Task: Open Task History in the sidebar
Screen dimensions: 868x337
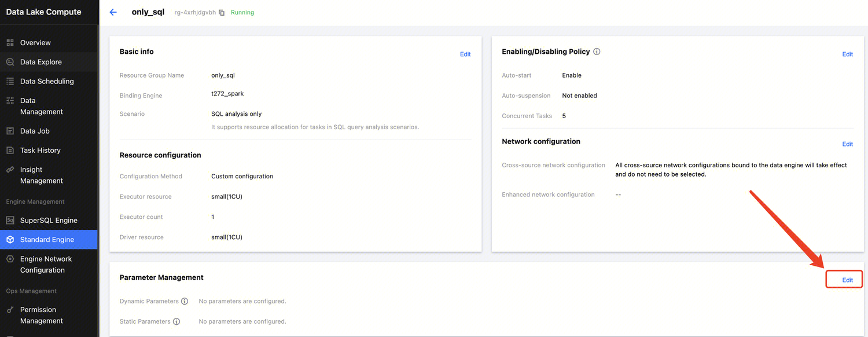Action: click(x=40, y=151)
